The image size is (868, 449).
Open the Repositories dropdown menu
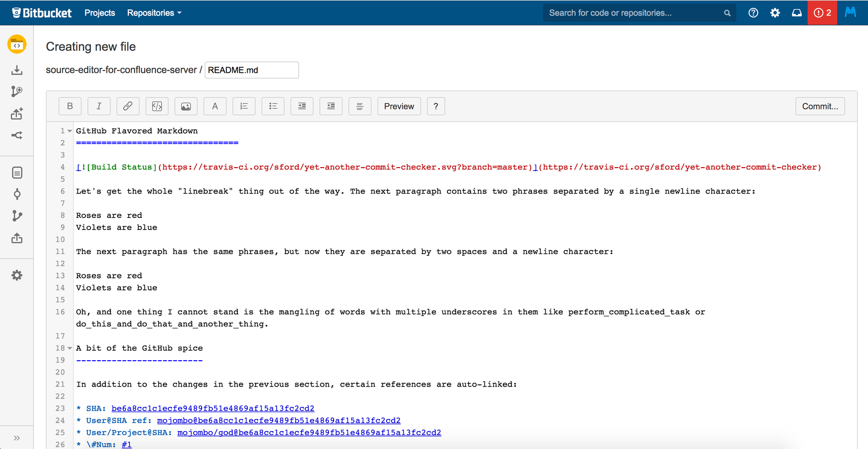click(x=154, y=13)
